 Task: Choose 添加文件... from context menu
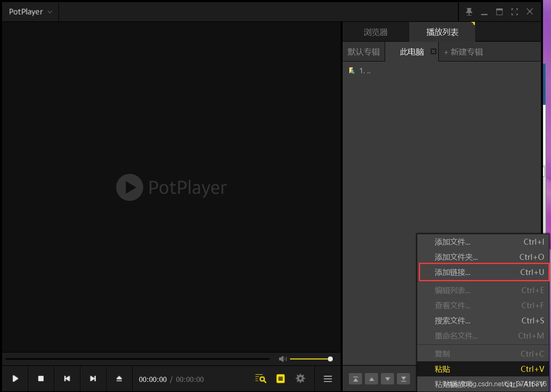coord(483,242)
